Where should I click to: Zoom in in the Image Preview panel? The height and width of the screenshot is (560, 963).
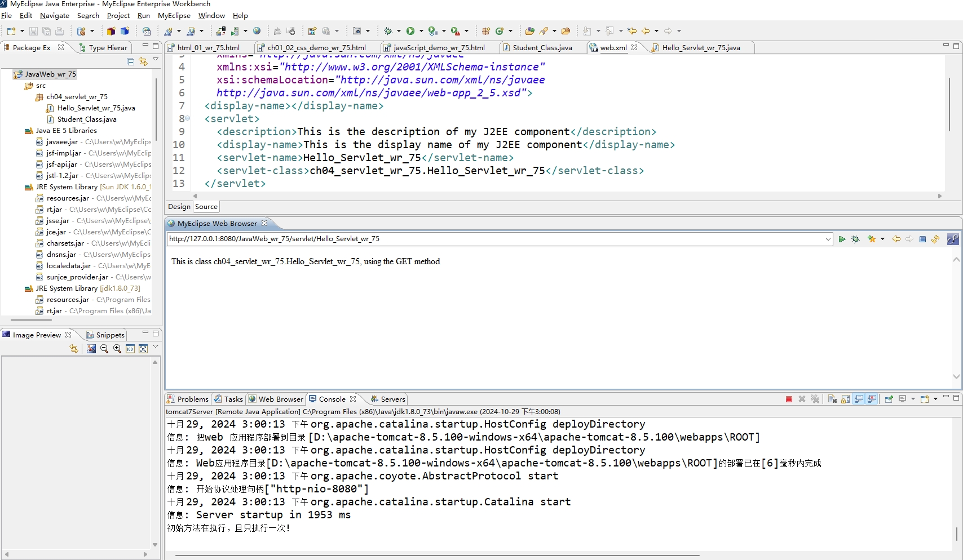(x=117, y=349)
